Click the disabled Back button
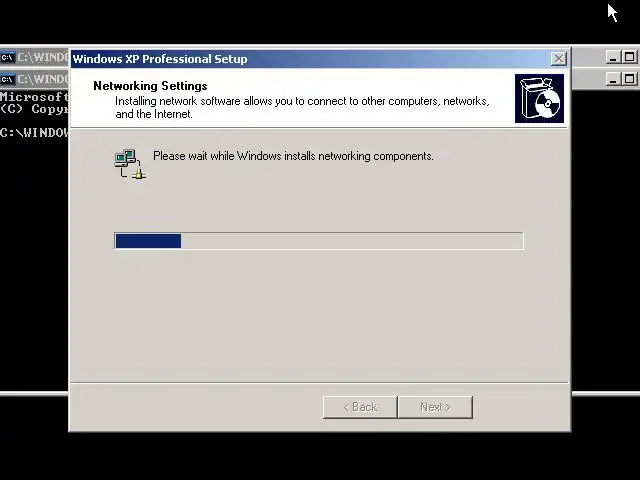The height and width of the screenshot is (480, 640). pos(360,407)
